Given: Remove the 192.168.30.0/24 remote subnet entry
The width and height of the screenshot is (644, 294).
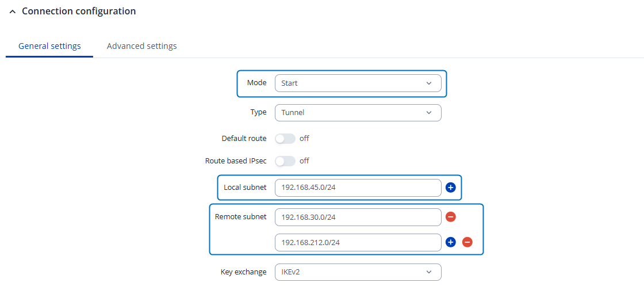Looking at the screenshot, I should 451,217.
